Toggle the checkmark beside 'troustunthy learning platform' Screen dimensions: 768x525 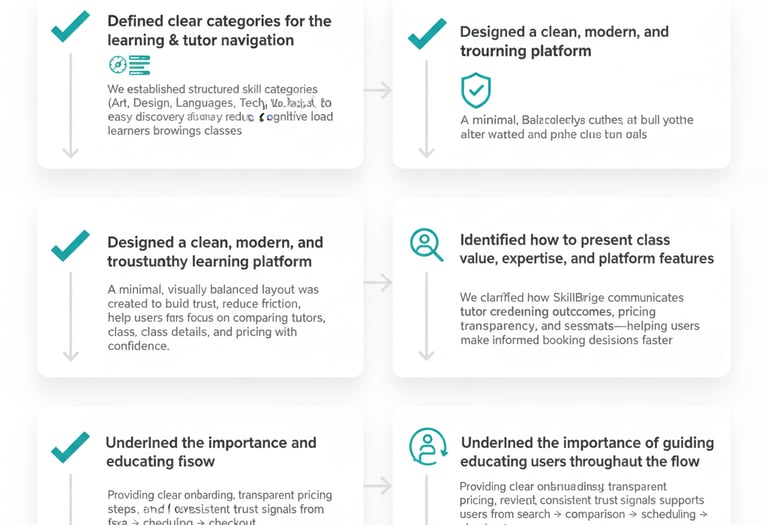pos(70,246)
